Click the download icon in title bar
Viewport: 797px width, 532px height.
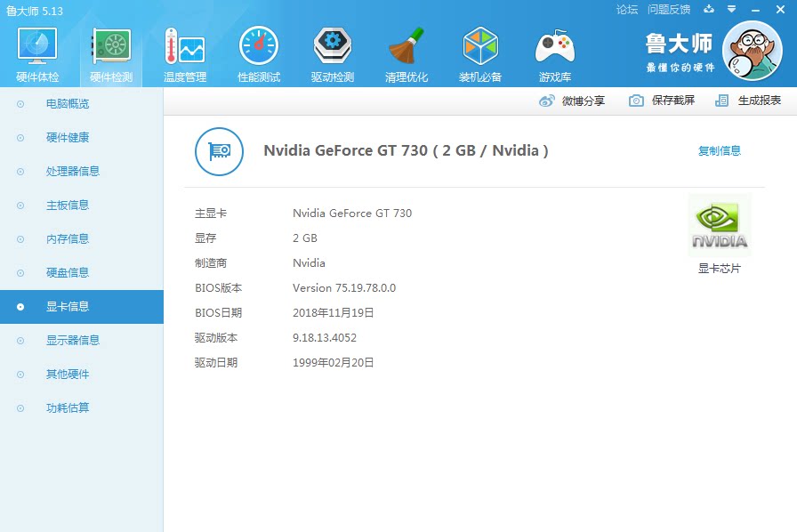[709, 9]
